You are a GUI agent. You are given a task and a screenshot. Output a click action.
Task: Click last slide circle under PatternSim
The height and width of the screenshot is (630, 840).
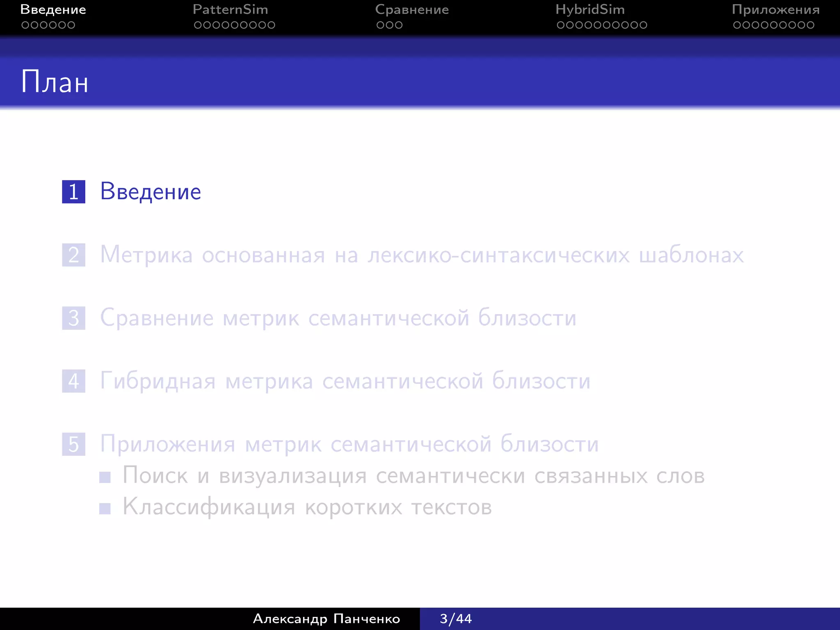click(x=271, y=25)
